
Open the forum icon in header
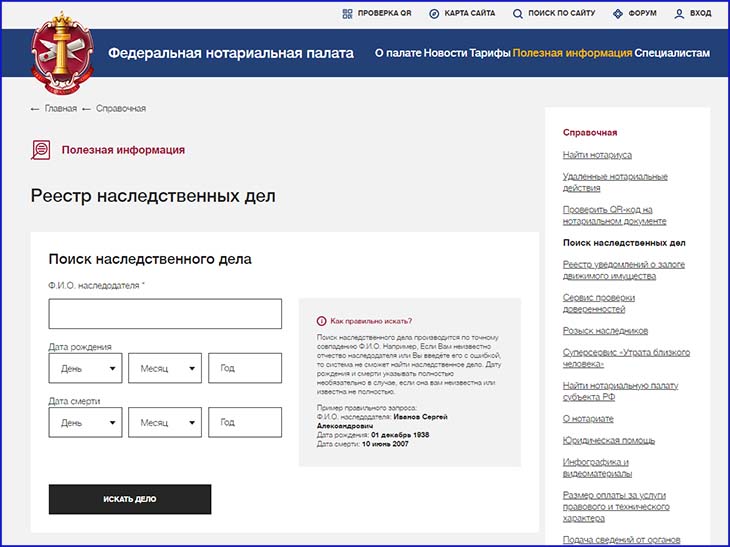coord(618,14)
